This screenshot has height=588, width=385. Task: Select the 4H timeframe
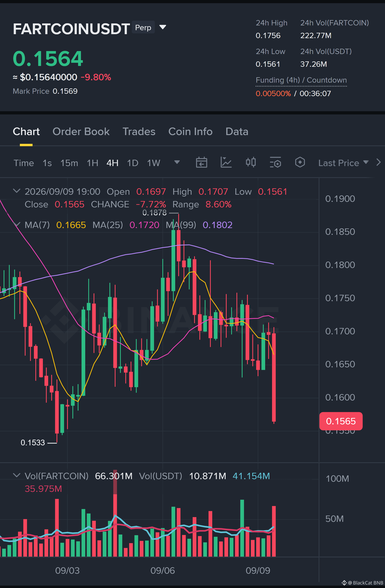pyautogui.click(x=112, y=163)
